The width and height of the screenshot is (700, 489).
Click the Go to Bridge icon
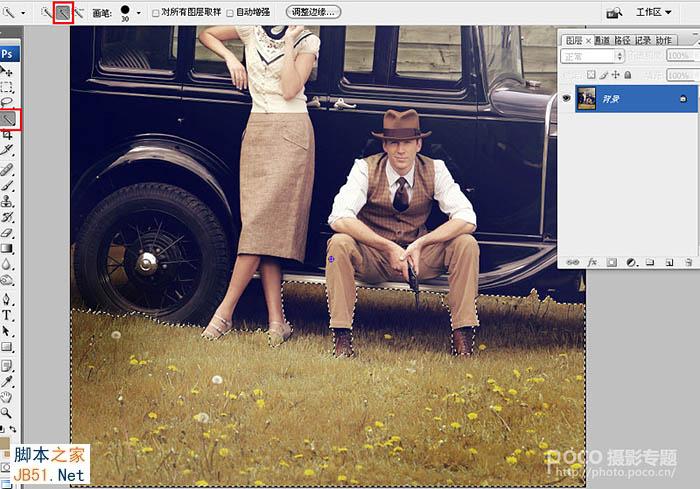pos(614,13)
